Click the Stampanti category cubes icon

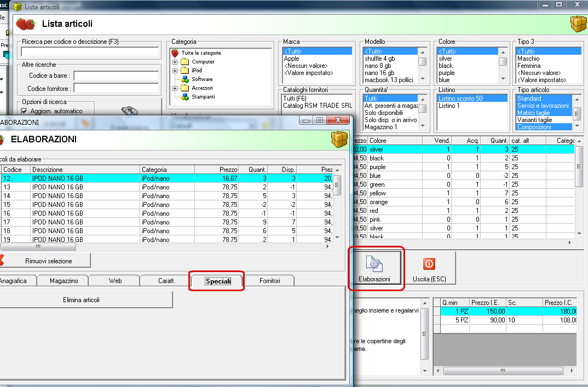[x=185, y=97]
